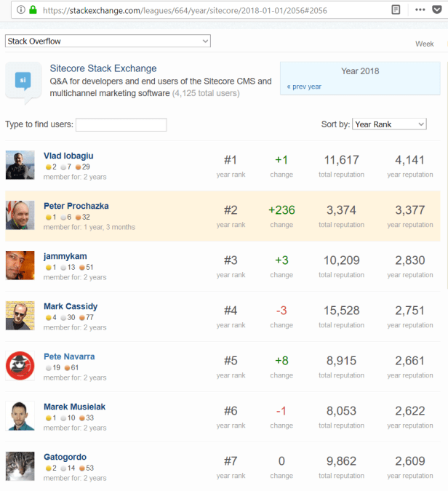Image resolution: width=448 pixels, height=491 pixels.
Task: Switch to the Week tab
Action: pyautogui.click(x=424, y=44)
